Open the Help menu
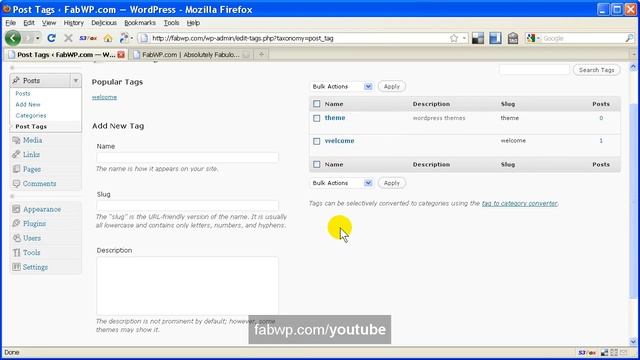The height and width of the screenshot is (360, 640). [193, 23]
